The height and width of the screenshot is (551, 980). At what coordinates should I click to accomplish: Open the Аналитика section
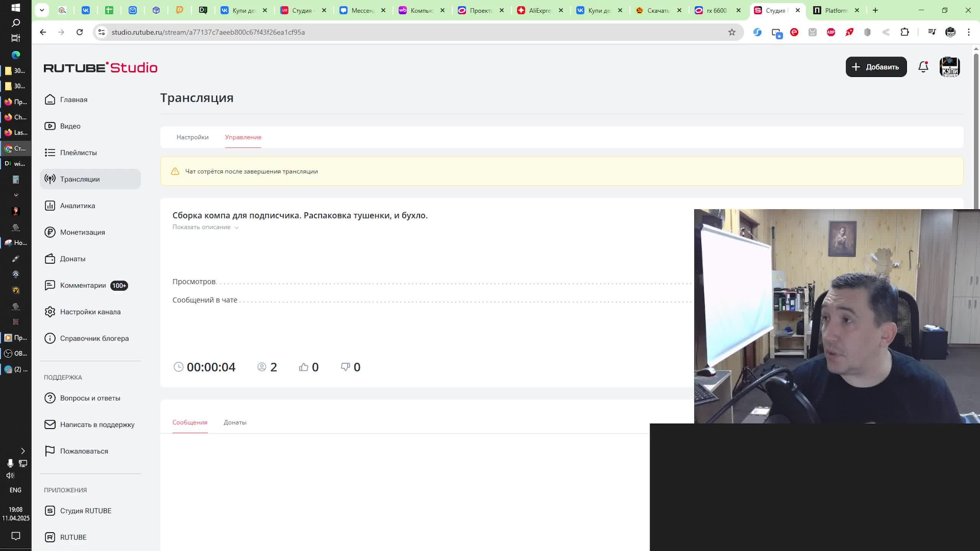coord(77,206)
